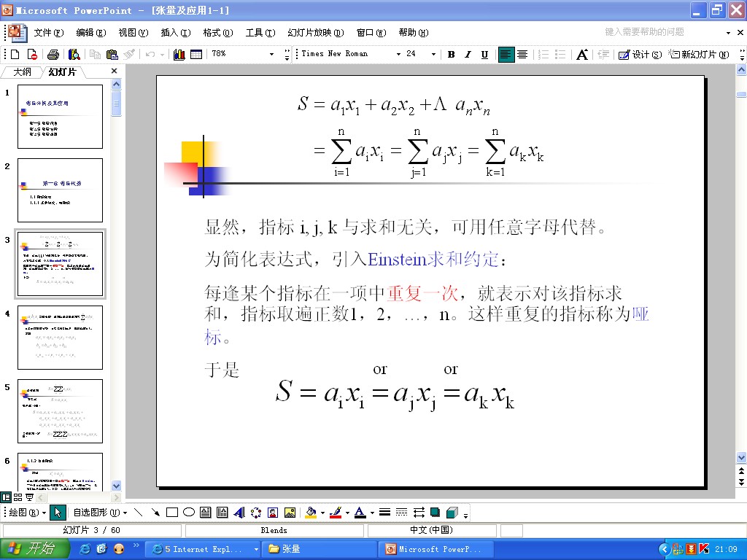Apply font color letter A
Screen dimensions: 747x560
(360, 513)
